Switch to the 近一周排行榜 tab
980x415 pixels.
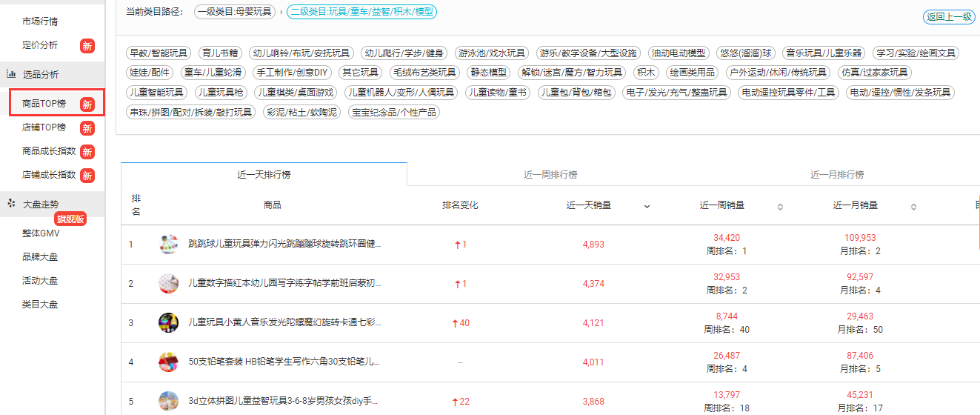tap(550, 175)
